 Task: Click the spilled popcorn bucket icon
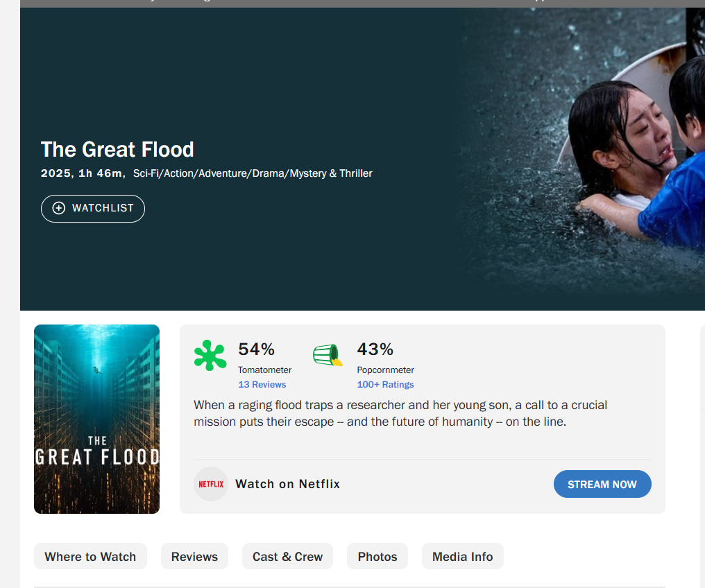(328, 354)
